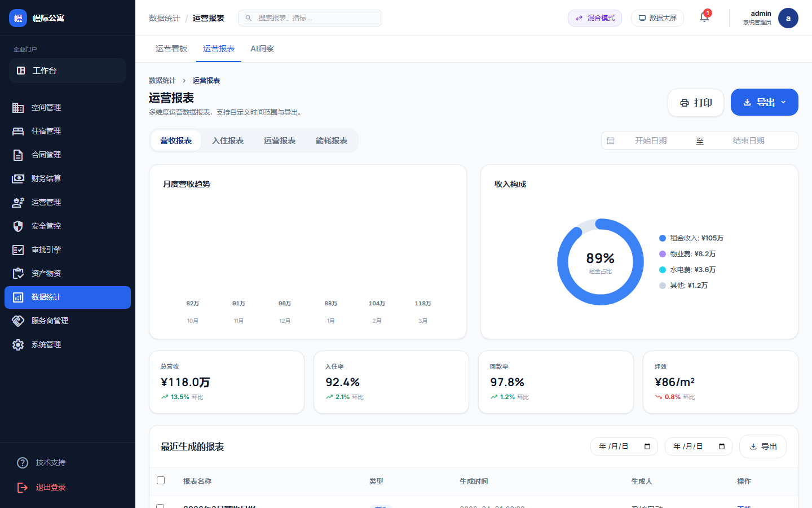The width and height of the screenshot is (812, 508).
Task: Switch to the AI洞察 tab
Action: (x=262, y=49)
